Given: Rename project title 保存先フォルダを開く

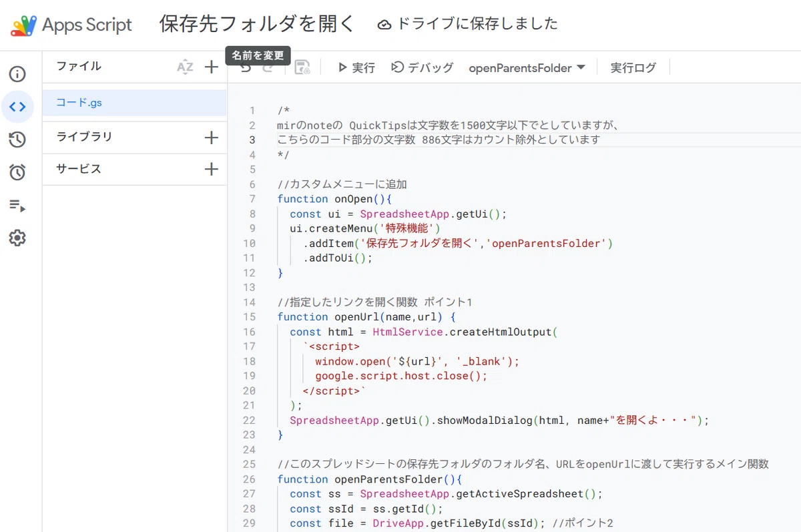Looking at the screenshot, I should coord(257,25).
